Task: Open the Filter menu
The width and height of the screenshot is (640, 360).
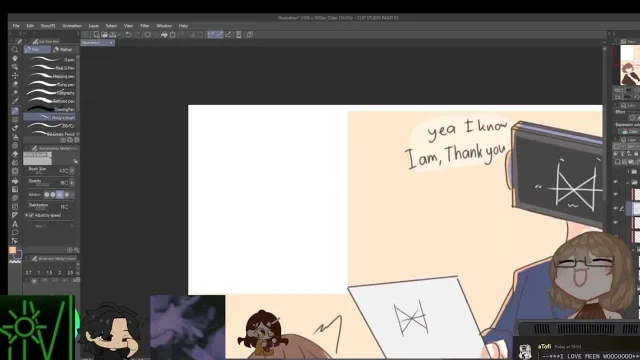Action: point(144,26)
